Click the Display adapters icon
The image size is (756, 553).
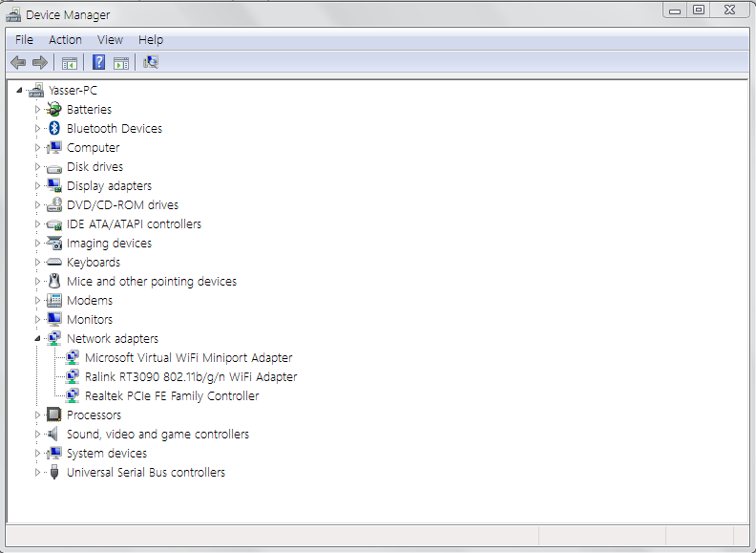coord(54,185)
